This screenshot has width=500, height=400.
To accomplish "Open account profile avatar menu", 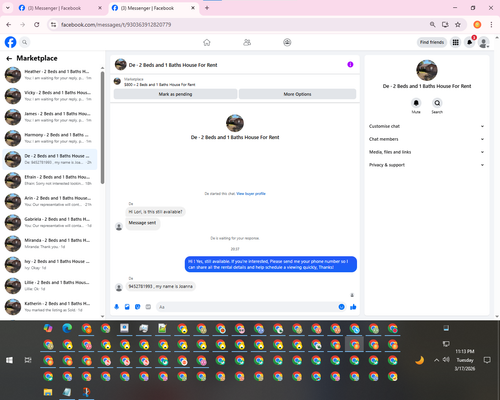I will pyautogui.click(x=483, y=42).
